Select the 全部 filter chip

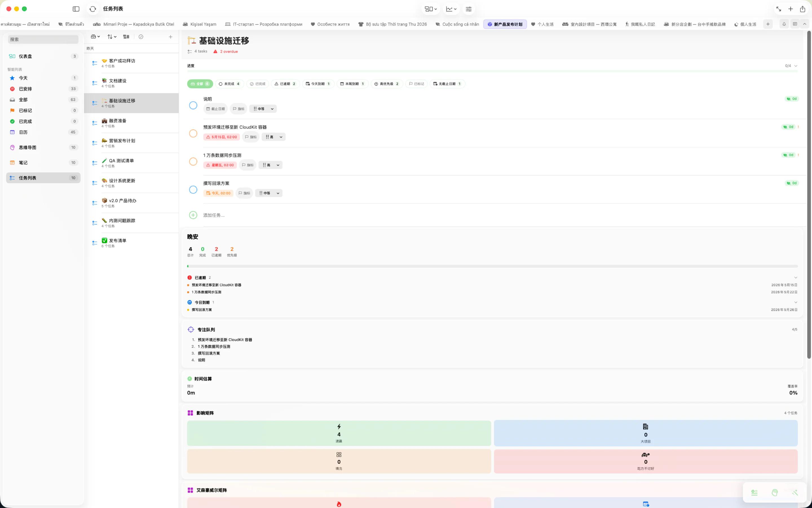click(200, 84)
